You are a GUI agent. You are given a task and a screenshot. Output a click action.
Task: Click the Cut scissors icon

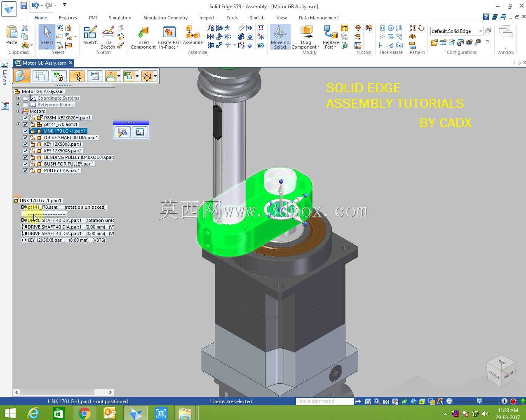25,28
